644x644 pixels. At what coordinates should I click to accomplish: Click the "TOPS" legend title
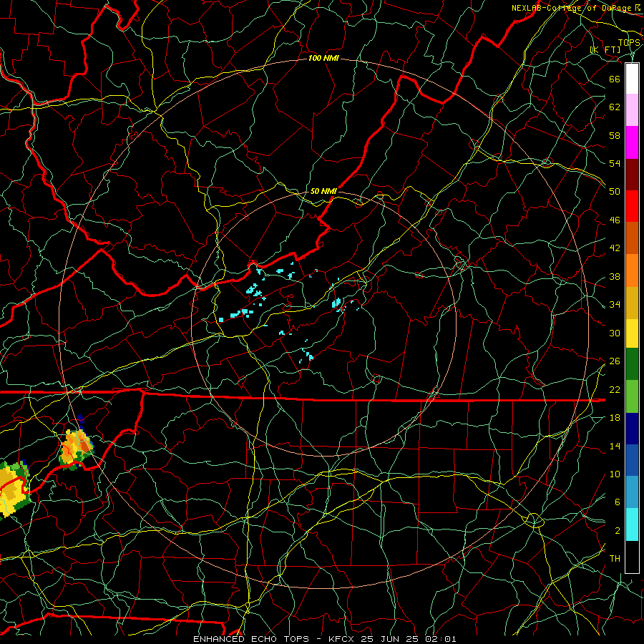point(629,42)
